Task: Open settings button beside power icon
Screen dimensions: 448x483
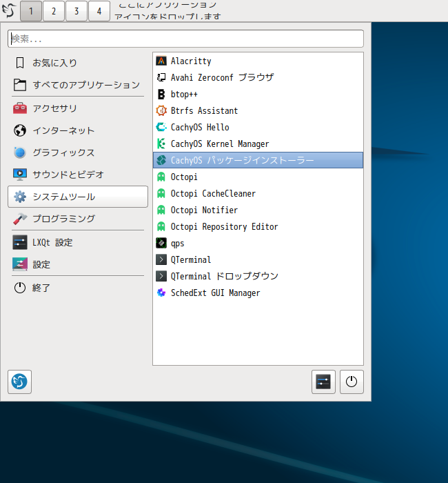Action: (323, 382)
